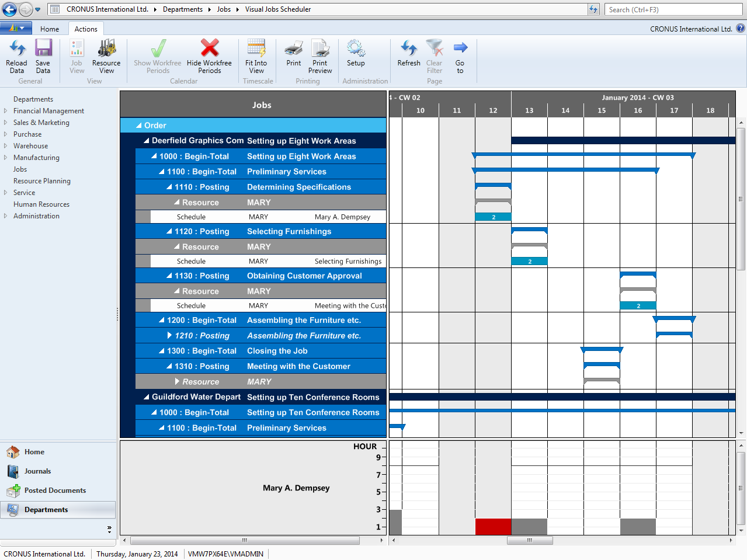Select the Actions ribbon tab

86,29
